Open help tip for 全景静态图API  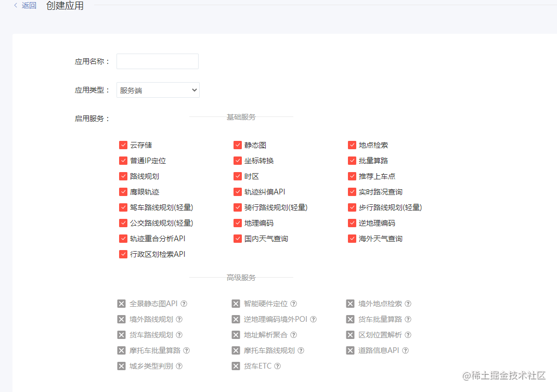(x=184, y=304)
